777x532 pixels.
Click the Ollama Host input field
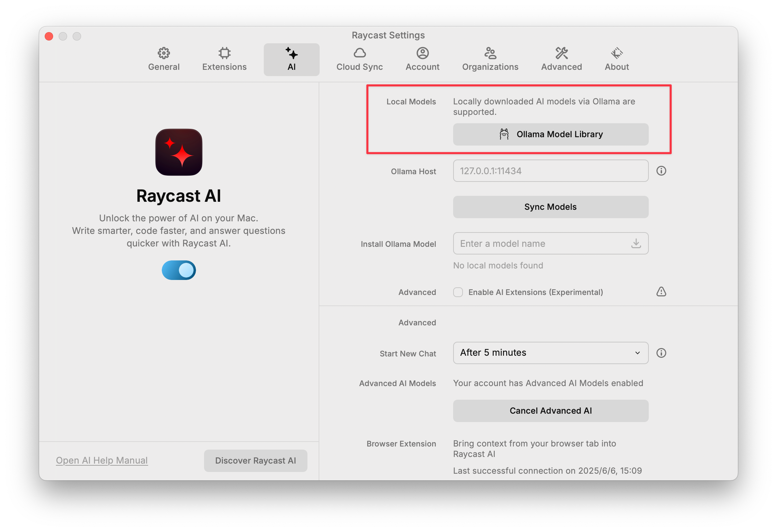click(x=551, y=171)
